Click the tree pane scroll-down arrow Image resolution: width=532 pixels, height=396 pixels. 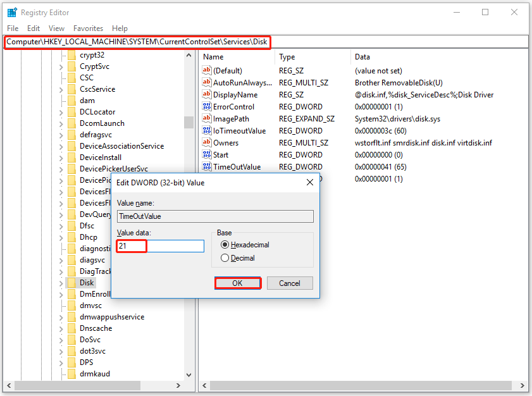click(x=189, y=375)
